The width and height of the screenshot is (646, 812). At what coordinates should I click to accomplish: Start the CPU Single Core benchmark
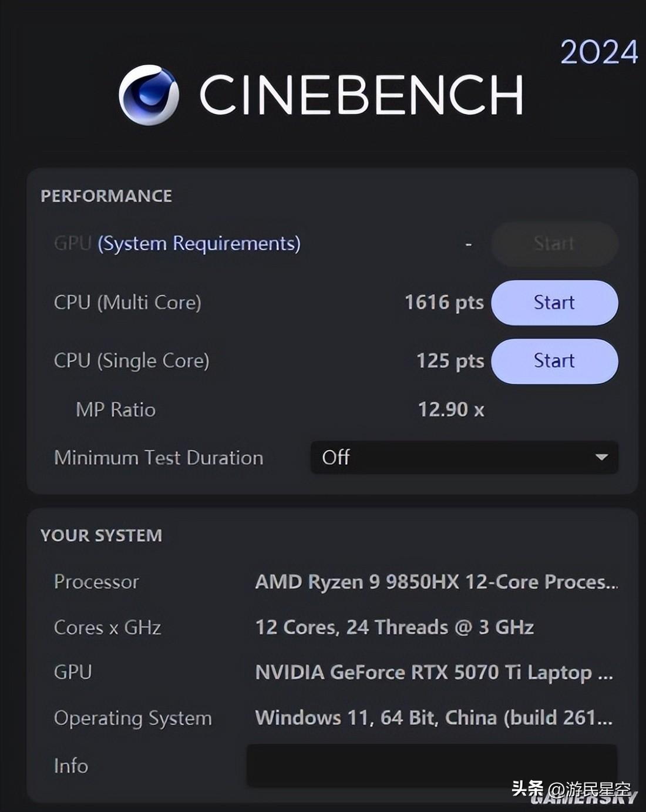tap(554, 361)
